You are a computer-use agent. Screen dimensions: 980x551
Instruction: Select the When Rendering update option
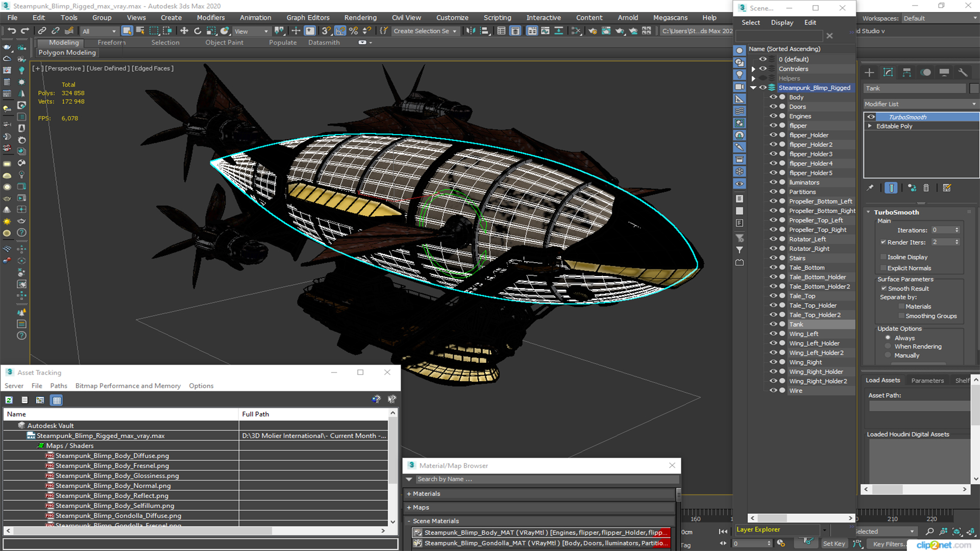[888, 346]
